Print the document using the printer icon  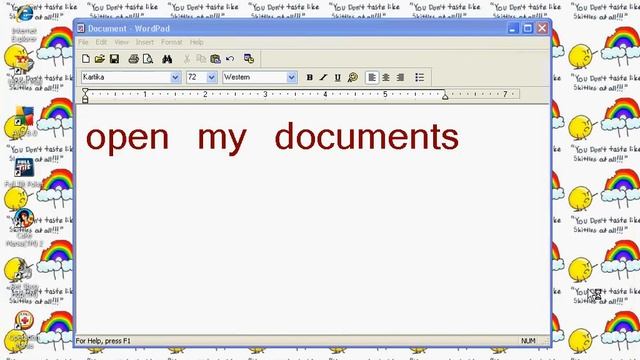coord(133,59)
